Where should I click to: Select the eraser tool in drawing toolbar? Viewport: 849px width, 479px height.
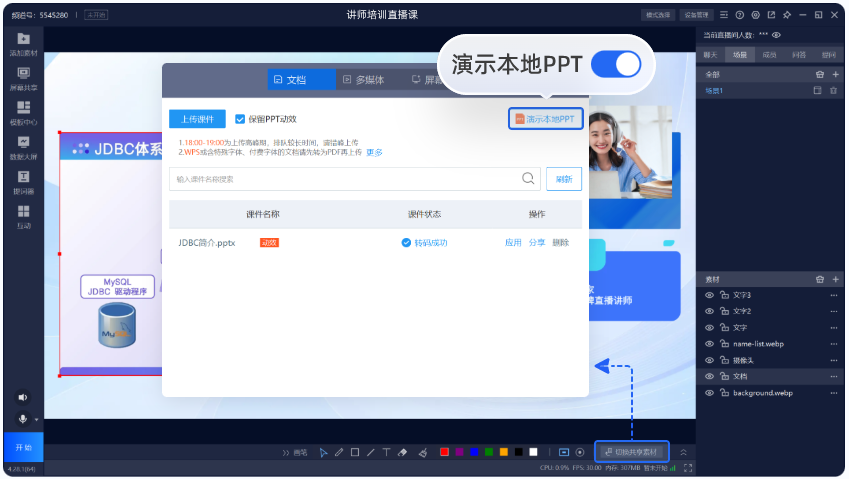[x=403, y=452]
